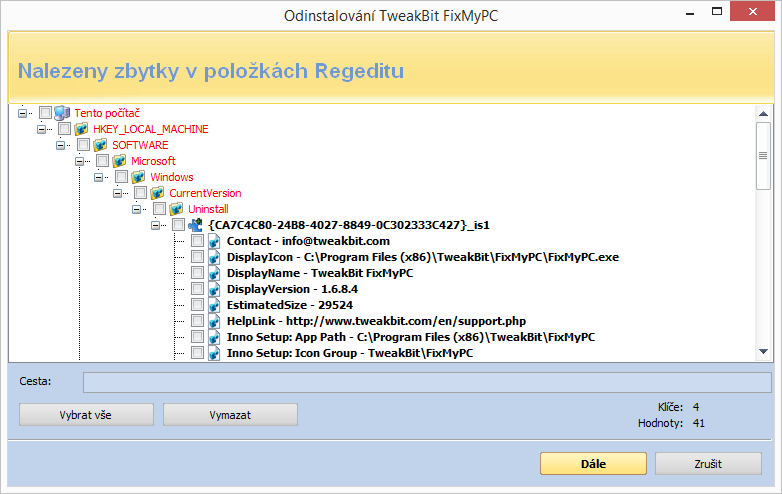This screenshot has width=782, height=494.
Task: Select the HKEY_LOCAL_MACHINE label
Action: coord(151,129)
